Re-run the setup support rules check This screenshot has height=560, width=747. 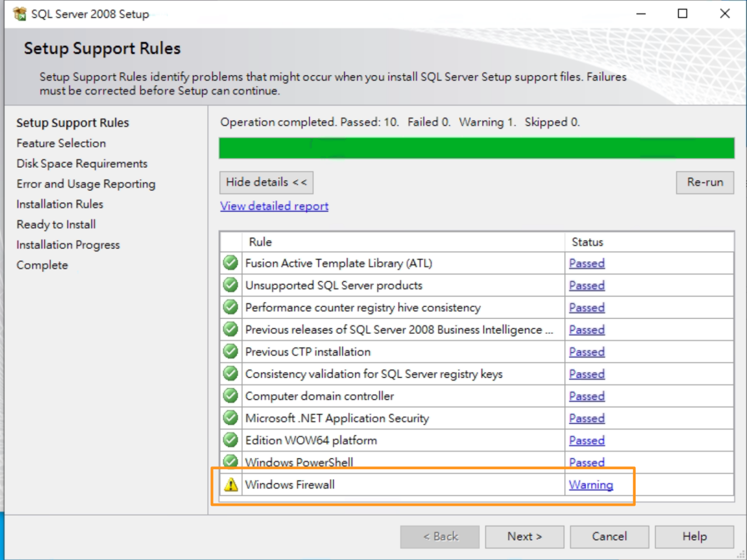tap(705, 182)
